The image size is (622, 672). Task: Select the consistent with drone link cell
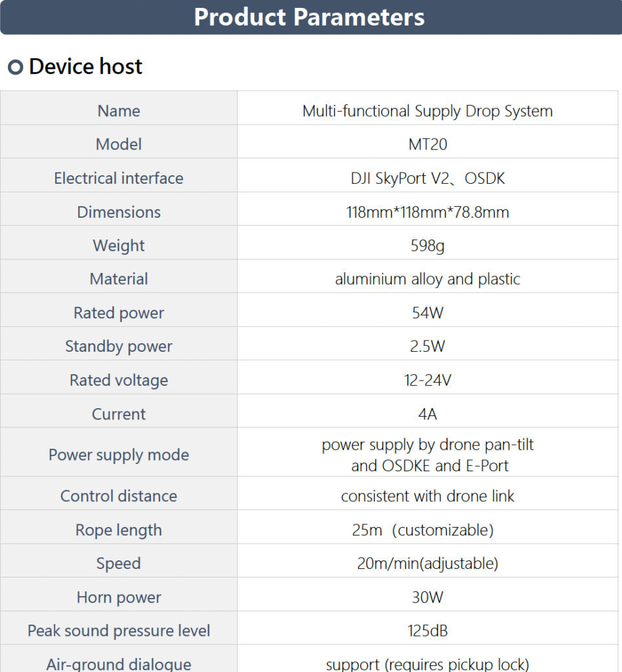[427, 496]
